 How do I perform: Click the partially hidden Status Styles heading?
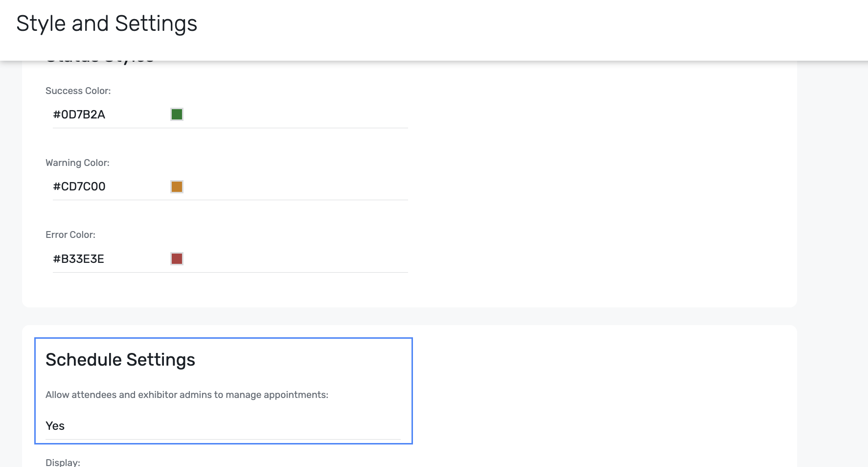point(100,62)
